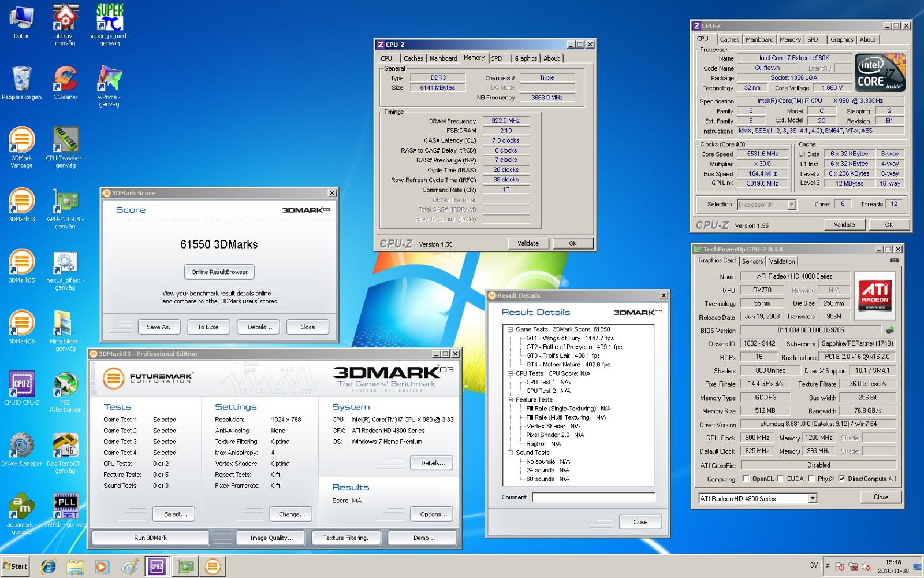Open Internet Explorer from the taskbar
The width and height of the screenshot is (924, 578).
(49, 566)
